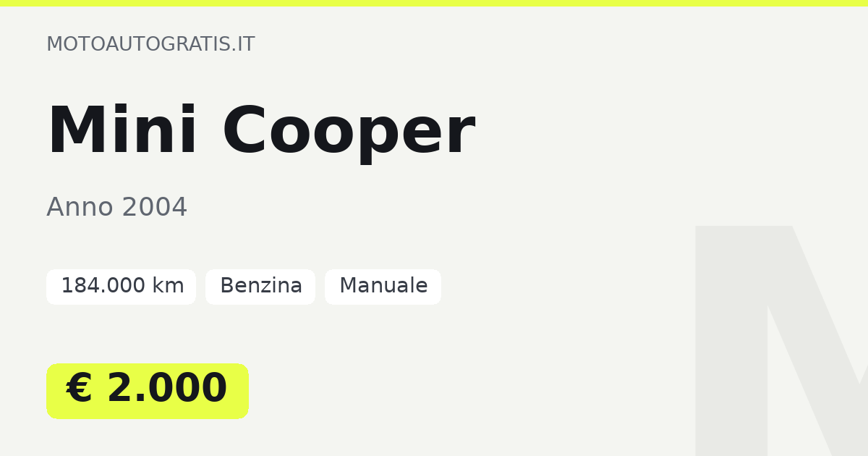
Task: Click the Mini Cooper listing title
Action: pos(261,132)
